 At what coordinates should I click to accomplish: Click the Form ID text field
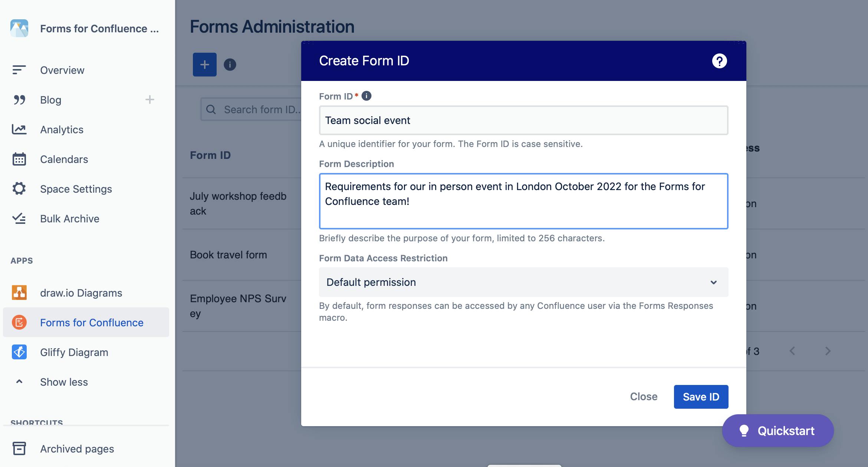point(523,120)
